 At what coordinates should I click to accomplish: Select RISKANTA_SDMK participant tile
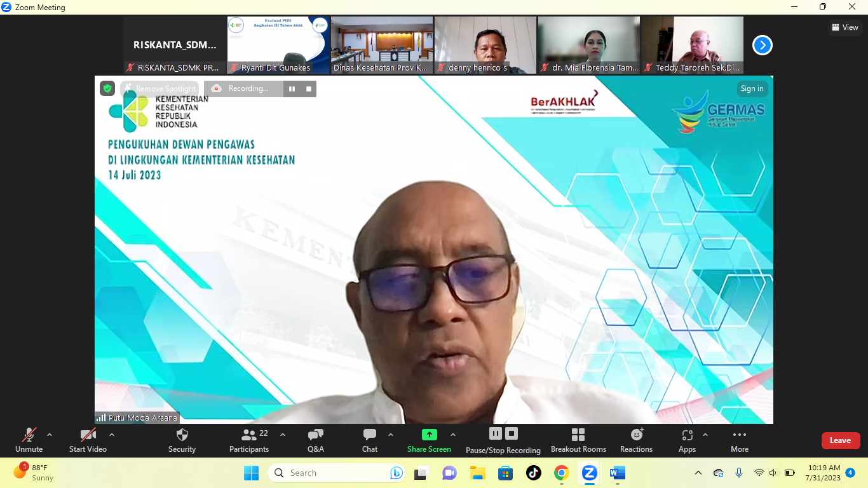(175, 45)
